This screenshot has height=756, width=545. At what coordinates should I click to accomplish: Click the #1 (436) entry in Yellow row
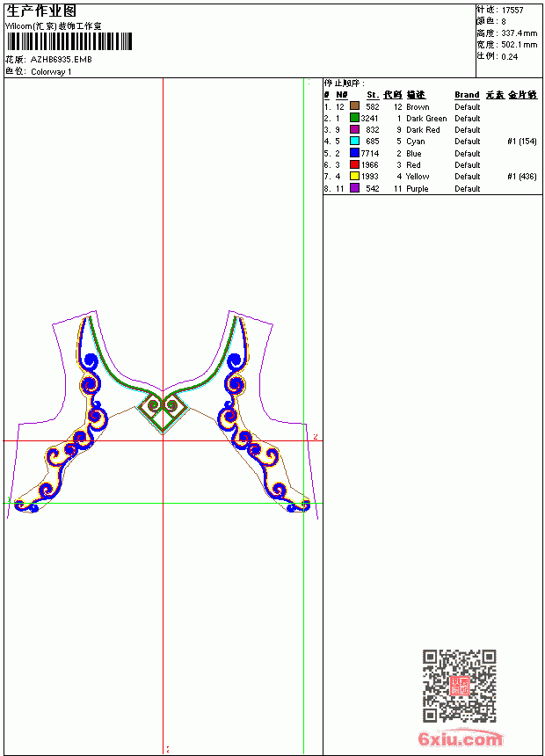[x=522, y=177]
